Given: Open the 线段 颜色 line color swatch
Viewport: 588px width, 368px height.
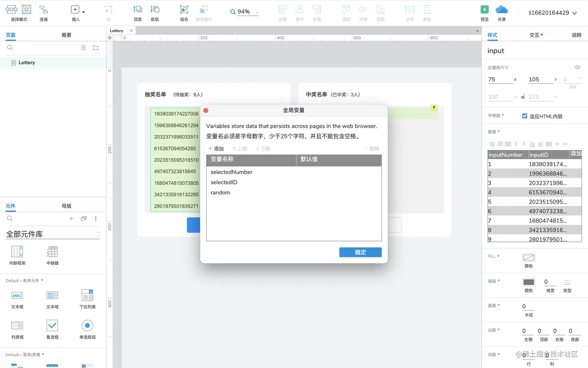Looking at the screenshot, I should tap(528, 282).
